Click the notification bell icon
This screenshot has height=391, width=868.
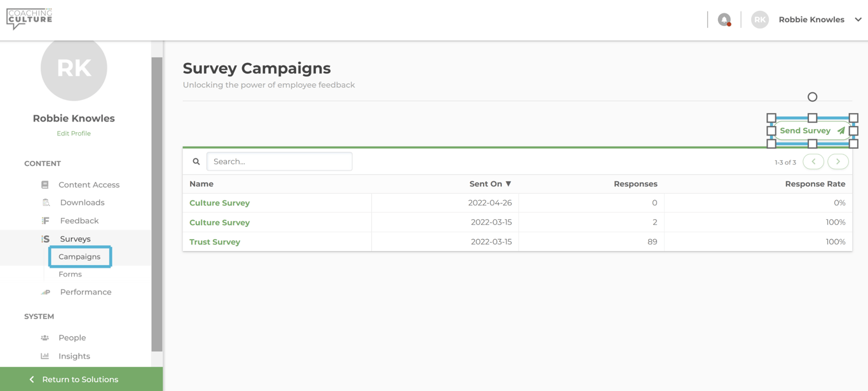tap(724, 20)
